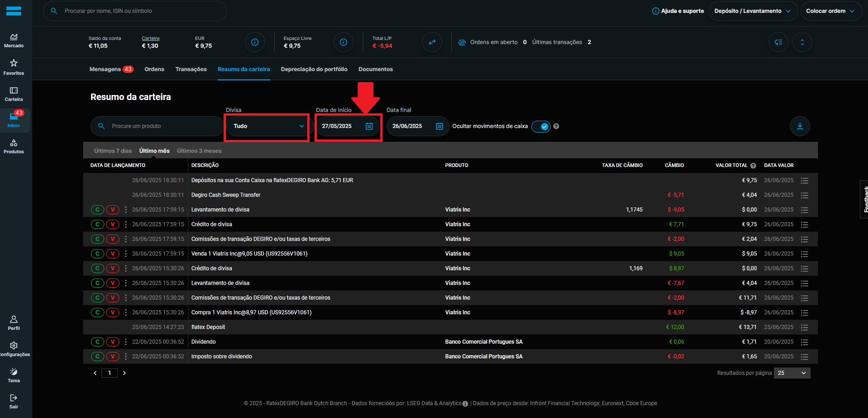This screenshot has width=868, height=418.
Task: Open the Inbox with 43 notifications
Action: click(14, 119)
